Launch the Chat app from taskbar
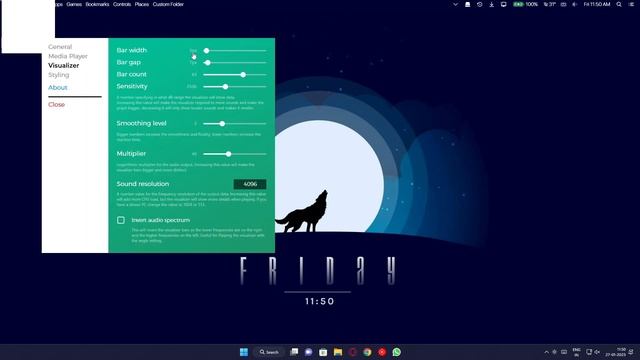The height and width of the screenshot is (360, 640). click(309, 352)
